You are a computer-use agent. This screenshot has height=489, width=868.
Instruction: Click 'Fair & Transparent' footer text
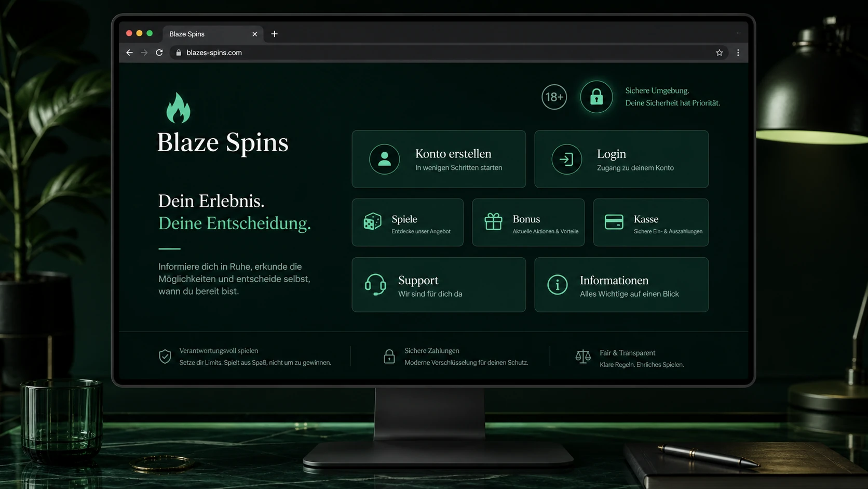tap(628, 353)
